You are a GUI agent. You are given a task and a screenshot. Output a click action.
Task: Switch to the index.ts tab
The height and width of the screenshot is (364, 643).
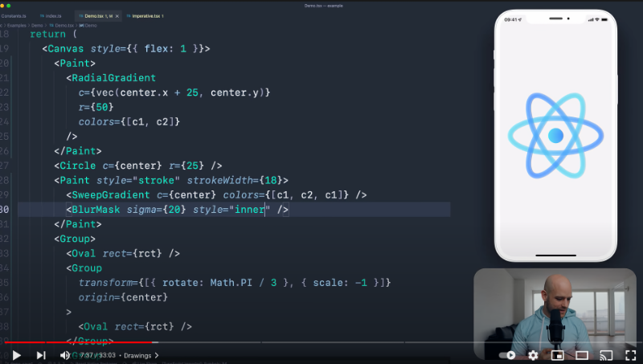pos(51,16)
